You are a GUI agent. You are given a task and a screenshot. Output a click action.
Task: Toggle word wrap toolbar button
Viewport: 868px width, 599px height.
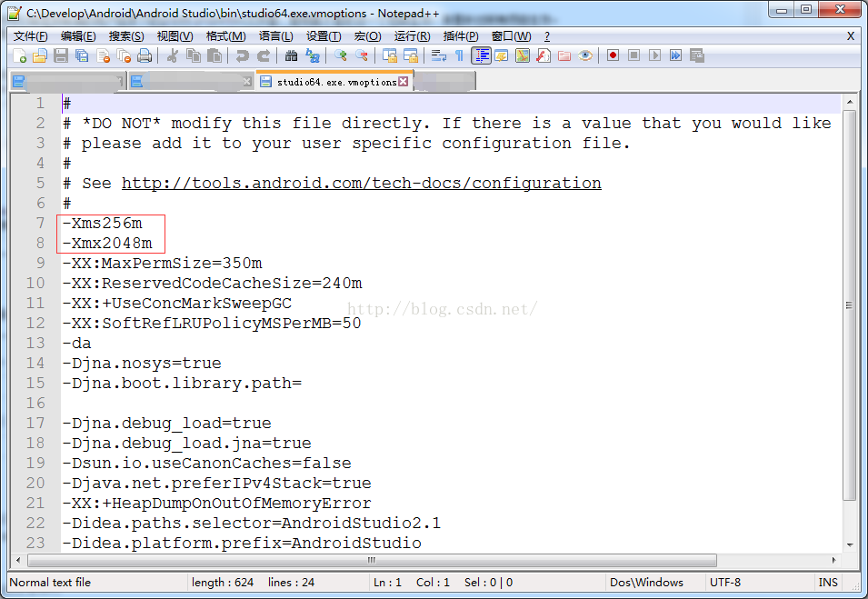(x=438, y=55)
